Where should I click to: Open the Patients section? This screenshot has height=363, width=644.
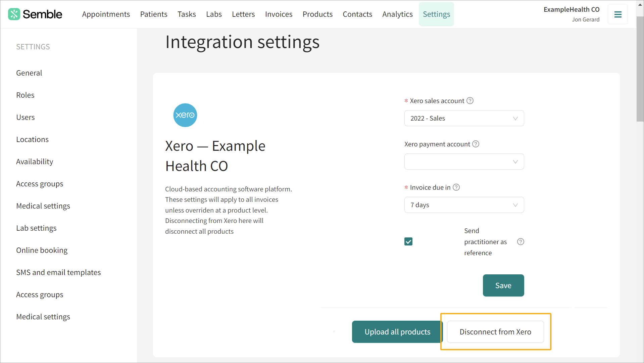pyautogui.click(x=154, y=14)
